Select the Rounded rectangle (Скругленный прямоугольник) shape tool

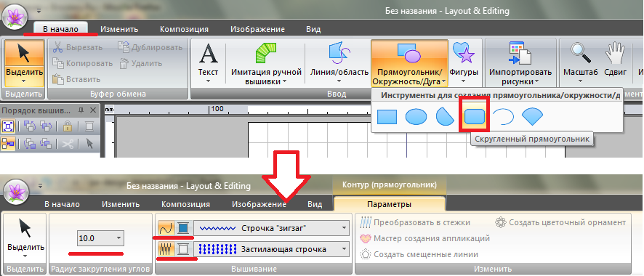(475, 117)
